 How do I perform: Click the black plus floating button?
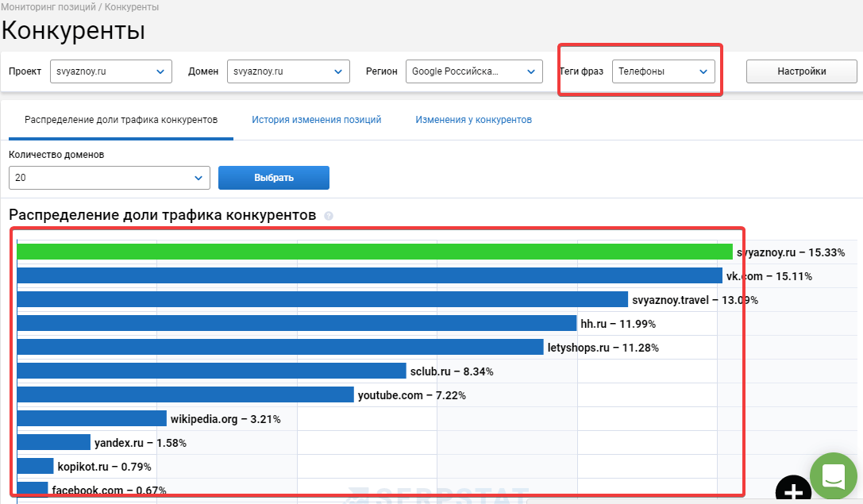(x=793, y=491)
